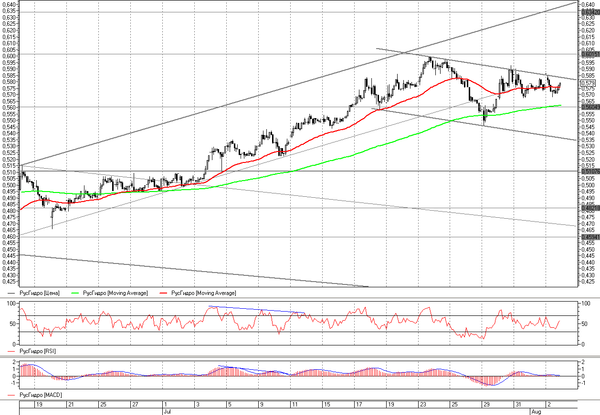This screenshot has width=600, height=415.
Task: Click 100 on the right RSI axis
Action: tap(585, 304)
